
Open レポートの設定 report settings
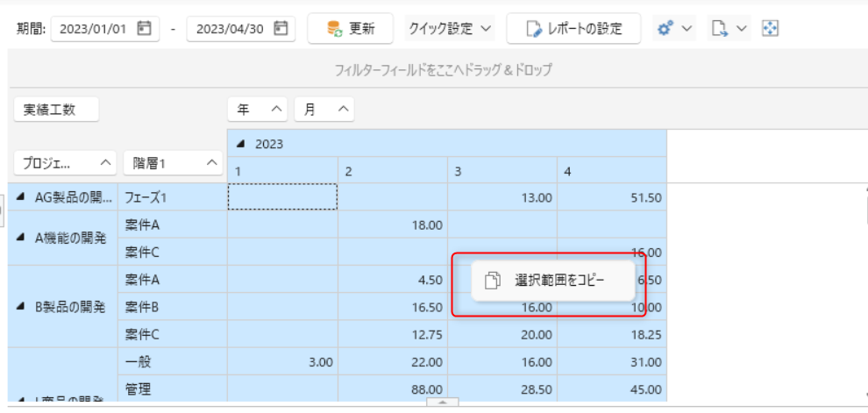pos(574,29)
